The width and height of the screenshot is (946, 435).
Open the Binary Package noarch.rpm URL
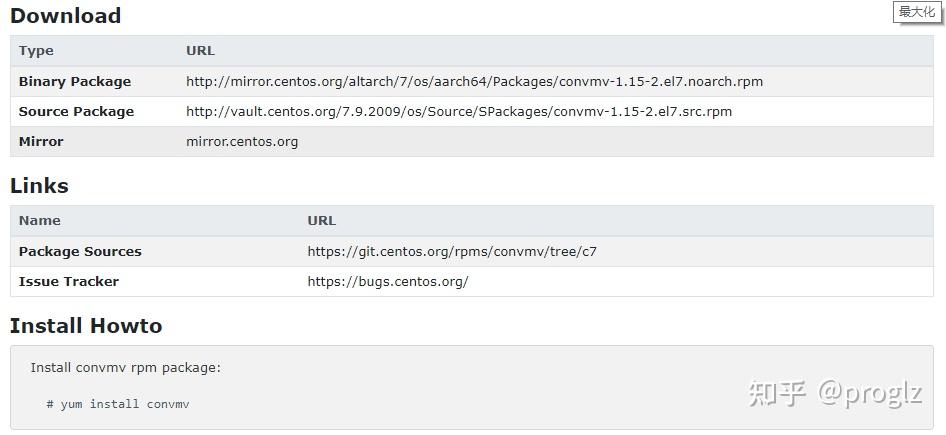[474, 82]
